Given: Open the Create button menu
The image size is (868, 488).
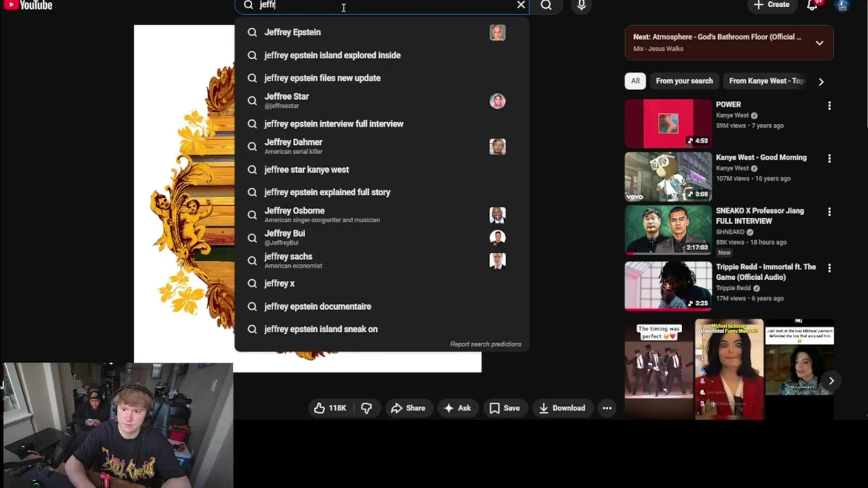Looking at the screenshot, I should 772,5.
